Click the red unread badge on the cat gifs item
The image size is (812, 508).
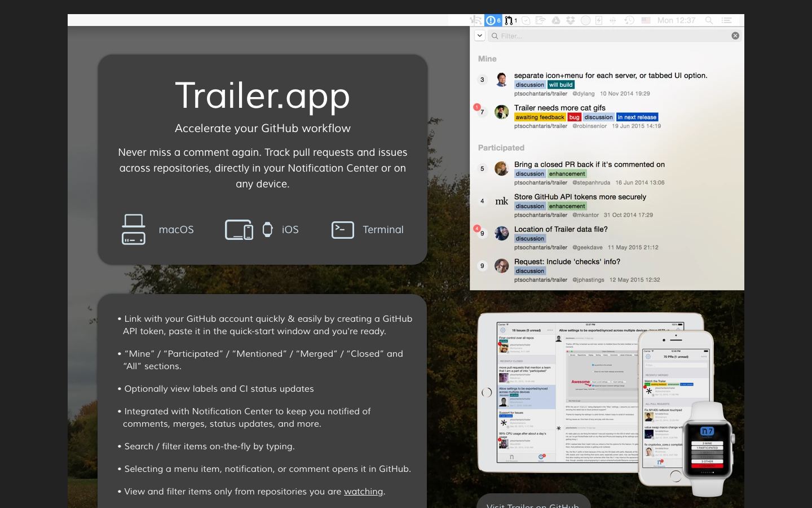pyautogui.click(x=477, y=107)
